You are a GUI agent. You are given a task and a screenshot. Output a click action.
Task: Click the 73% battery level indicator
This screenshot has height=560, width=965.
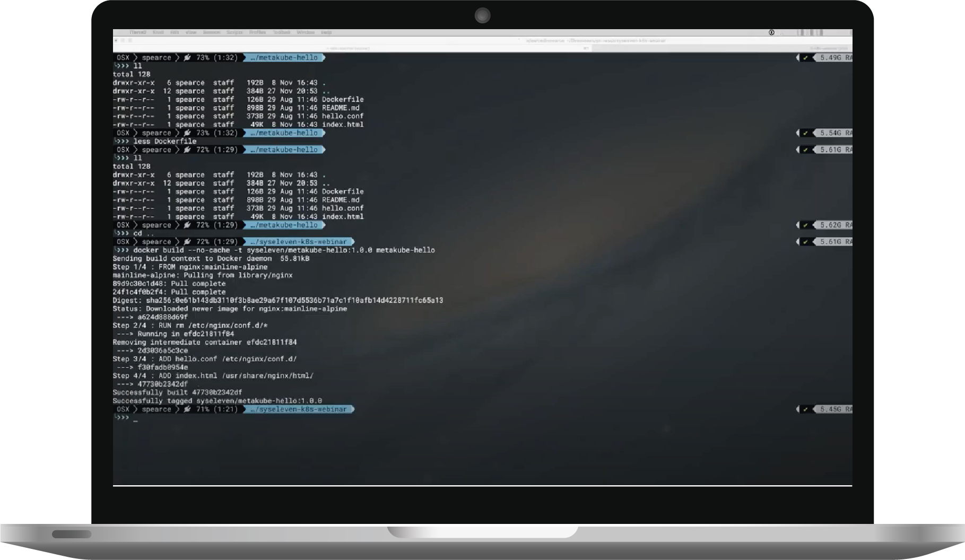coord(204,57)
